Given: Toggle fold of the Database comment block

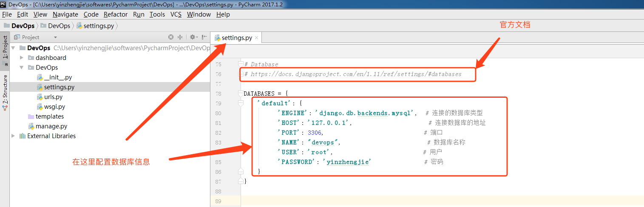Looking at the screenshot, I should point(241,65).
